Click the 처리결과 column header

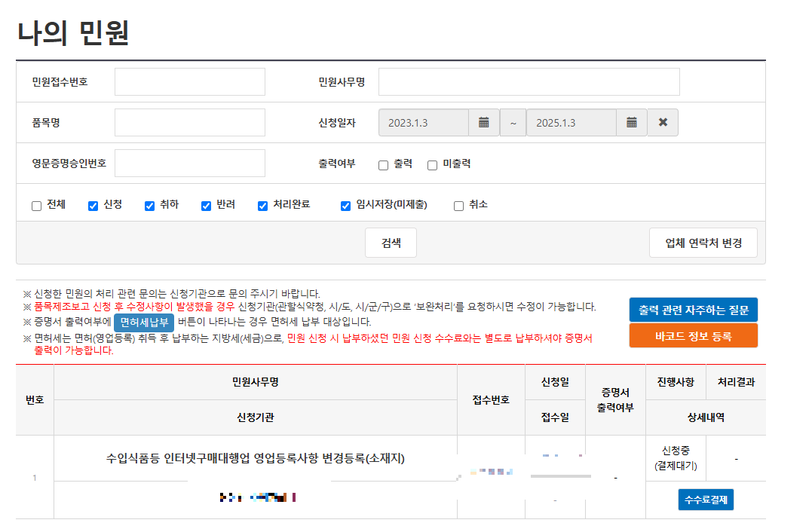[736, 382]
